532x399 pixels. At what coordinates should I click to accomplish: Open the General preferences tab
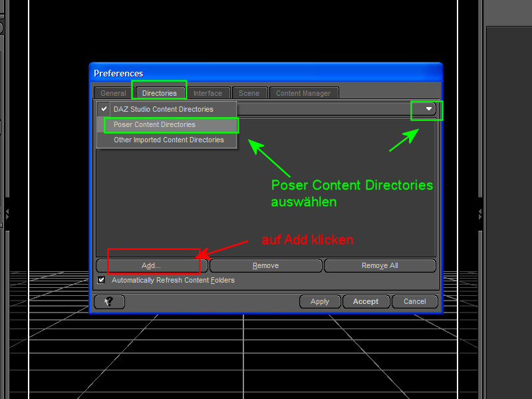[x=113, y=93]
